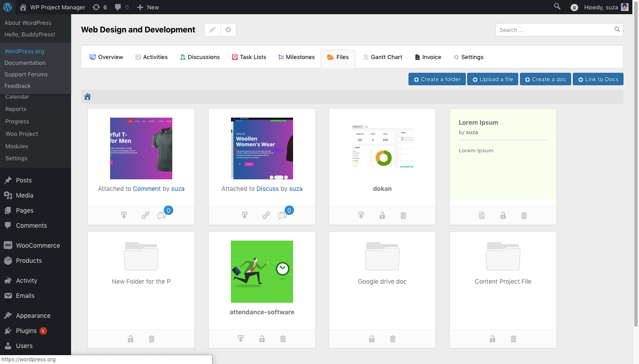The height and width of the screenshot is (364, 639).
Task: Open the Milestones tab
Action: point(296,57)
